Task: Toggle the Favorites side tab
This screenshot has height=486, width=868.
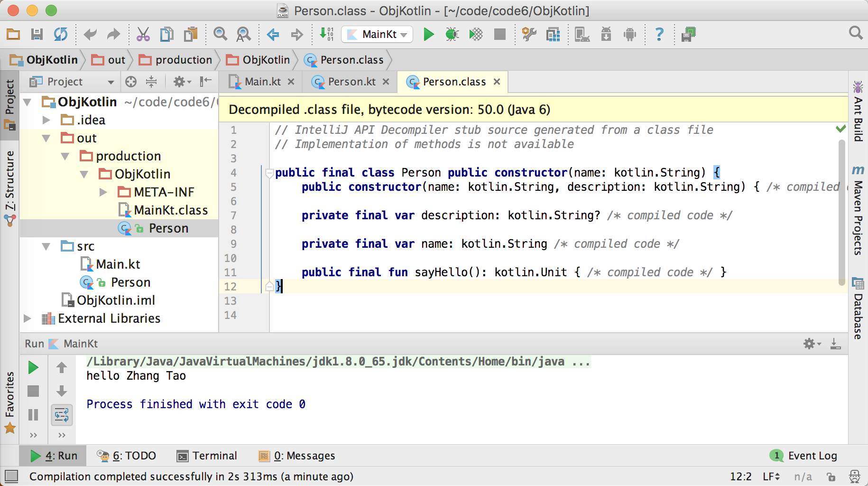Action: 9,402
